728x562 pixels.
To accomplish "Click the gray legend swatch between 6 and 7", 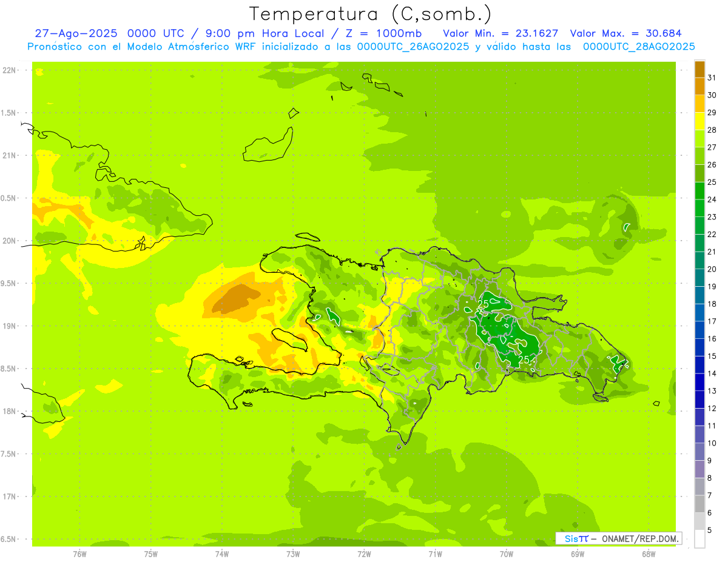I will (699, 504).
